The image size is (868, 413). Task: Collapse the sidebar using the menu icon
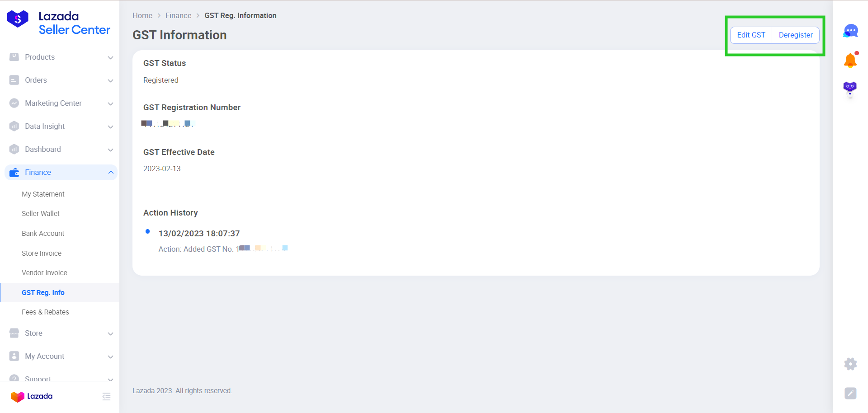tap(106, 397)
